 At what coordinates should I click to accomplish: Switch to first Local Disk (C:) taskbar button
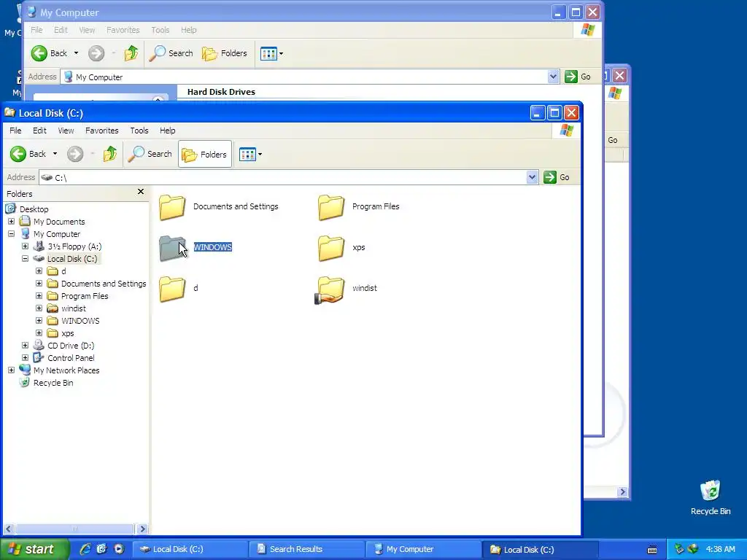[190, 550]
